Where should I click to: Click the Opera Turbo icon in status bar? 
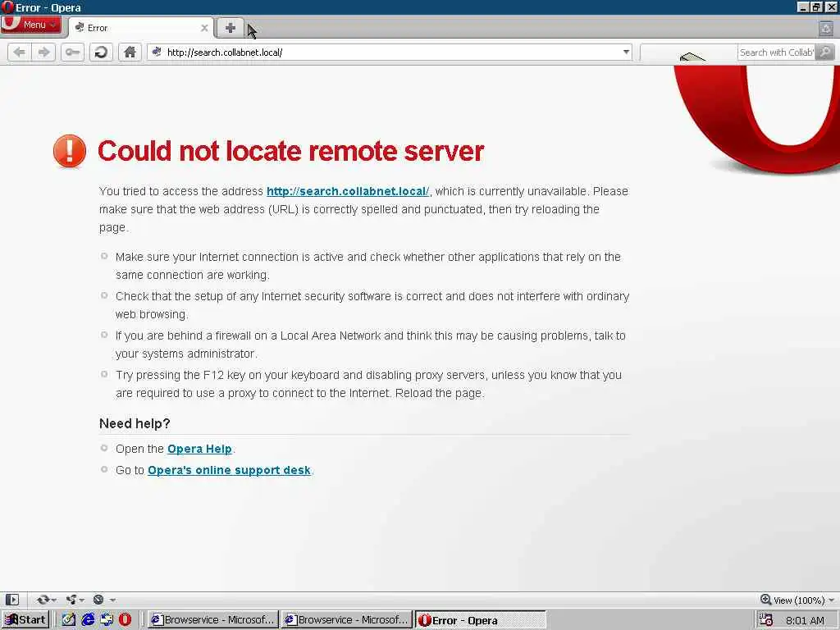coord(98,600)
